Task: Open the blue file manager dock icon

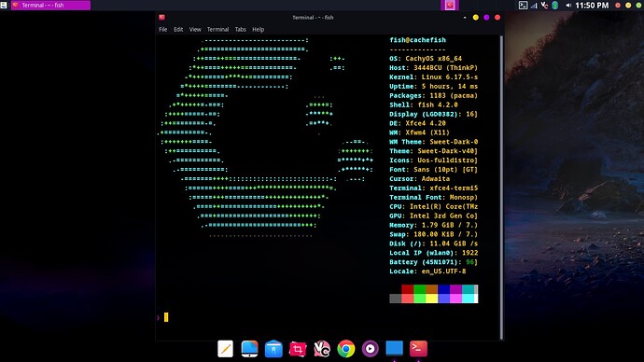Action: click(273, 349)
